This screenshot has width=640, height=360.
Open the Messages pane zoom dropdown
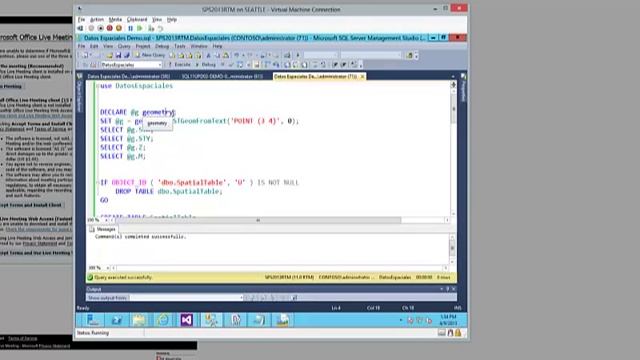107,268
